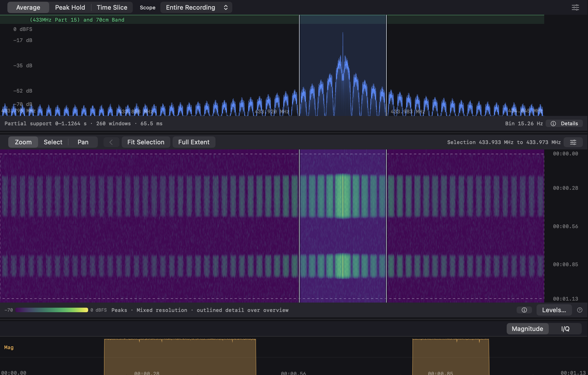588x375 pixels.
Task: Click the 00:01.13 waterfall time label
Action: [566, 299]
